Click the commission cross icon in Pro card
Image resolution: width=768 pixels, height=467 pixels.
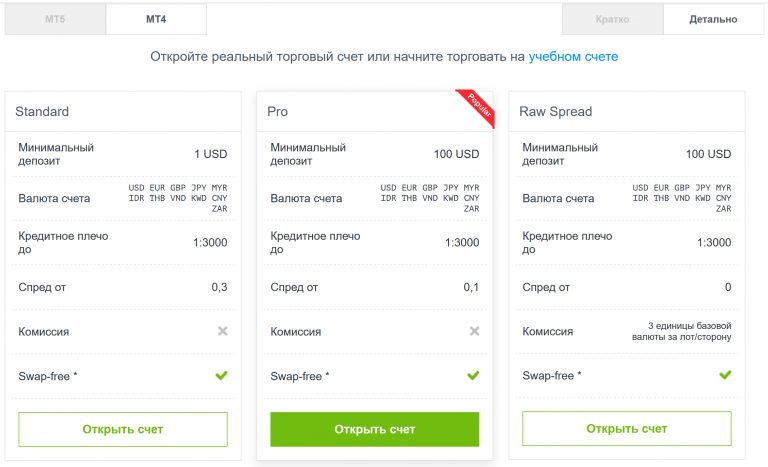474,331
